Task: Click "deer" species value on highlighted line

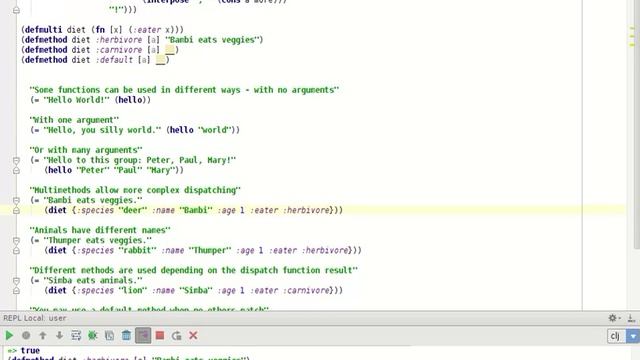Action: 133,210
